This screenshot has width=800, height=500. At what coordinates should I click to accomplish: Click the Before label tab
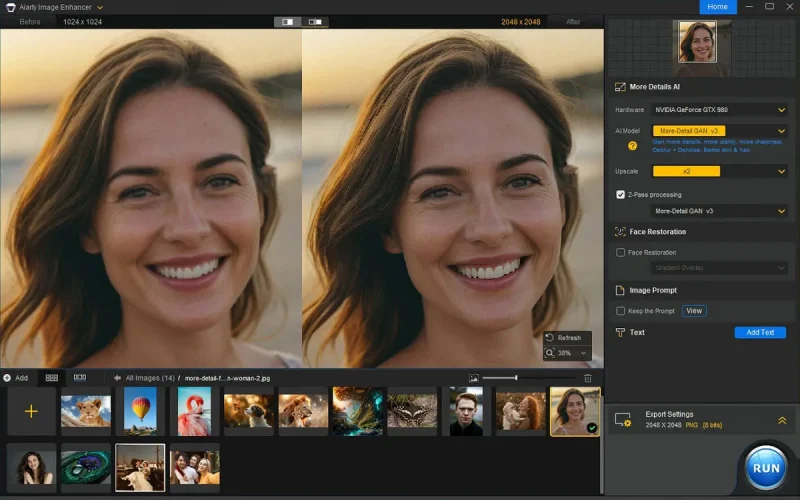[x=30, y=22]
